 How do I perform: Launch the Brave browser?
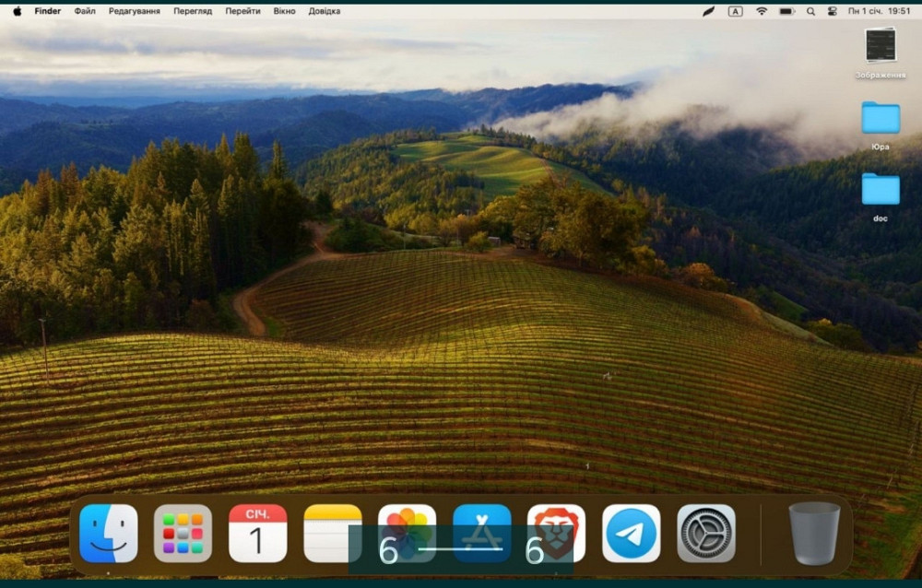(x=554, y=535)
